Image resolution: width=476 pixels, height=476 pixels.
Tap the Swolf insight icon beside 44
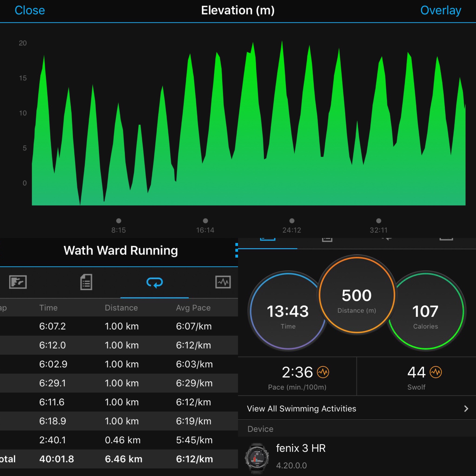(x=436, y=372)
